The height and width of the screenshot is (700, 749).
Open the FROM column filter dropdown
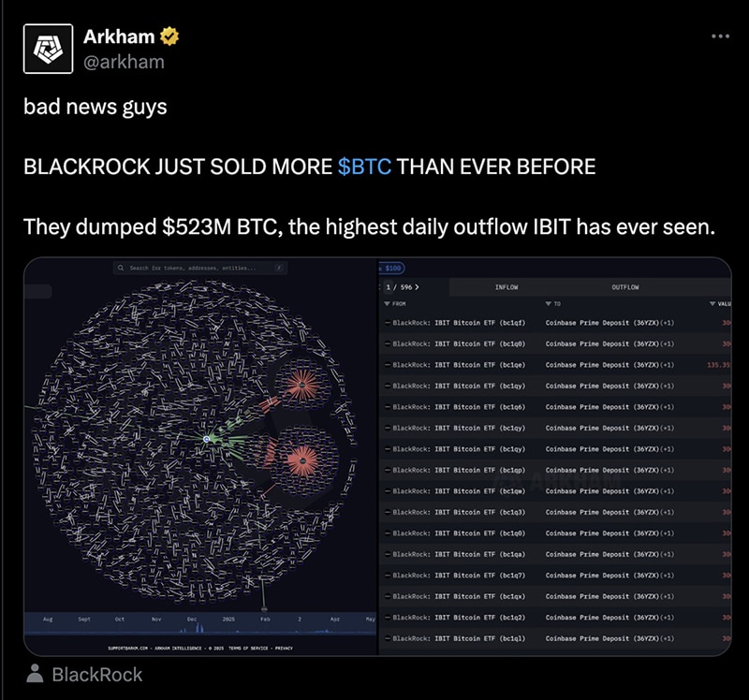coord(388,304)
